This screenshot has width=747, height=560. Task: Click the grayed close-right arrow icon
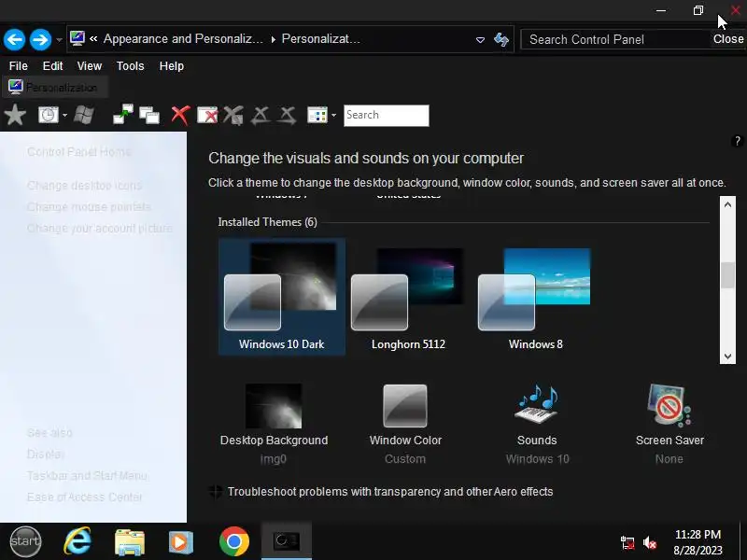coord(287,115)
